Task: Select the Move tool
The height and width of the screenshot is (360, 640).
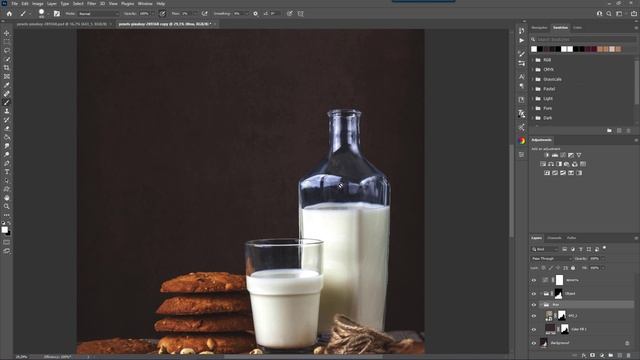Action: tap(7, 33)
